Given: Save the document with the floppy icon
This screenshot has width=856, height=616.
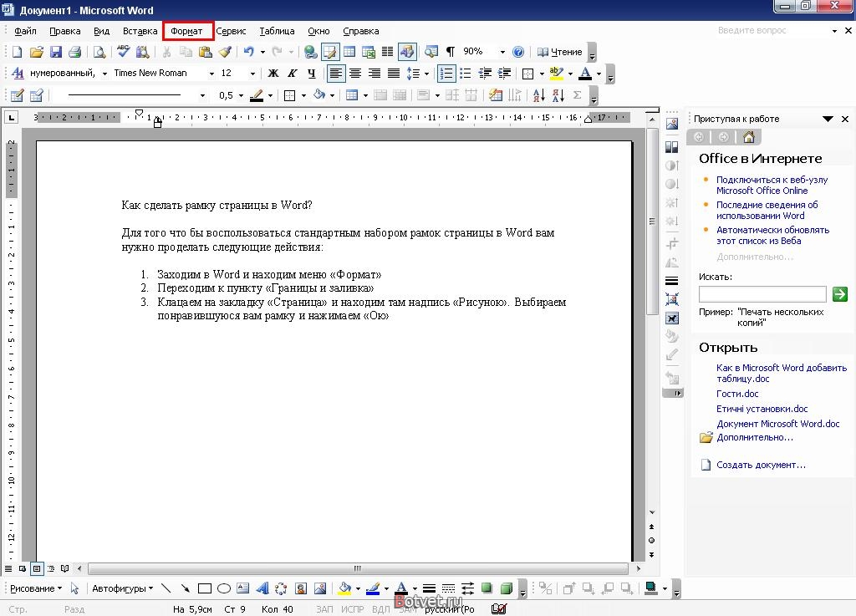Looking at the screenshot, I should pyautogui.click(x=56, y=52).
